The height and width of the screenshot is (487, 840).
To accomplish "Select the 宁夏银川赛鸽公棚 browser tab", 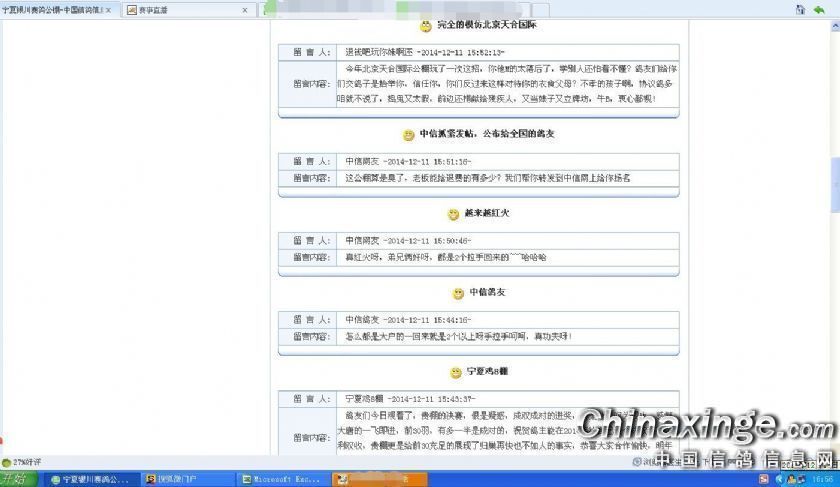I will 52,10.
